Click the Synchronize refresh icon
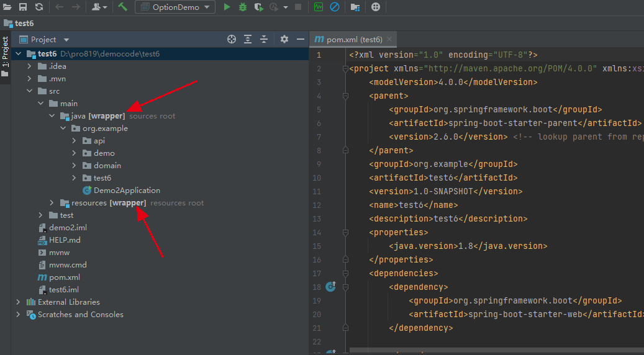 [39, 7]
